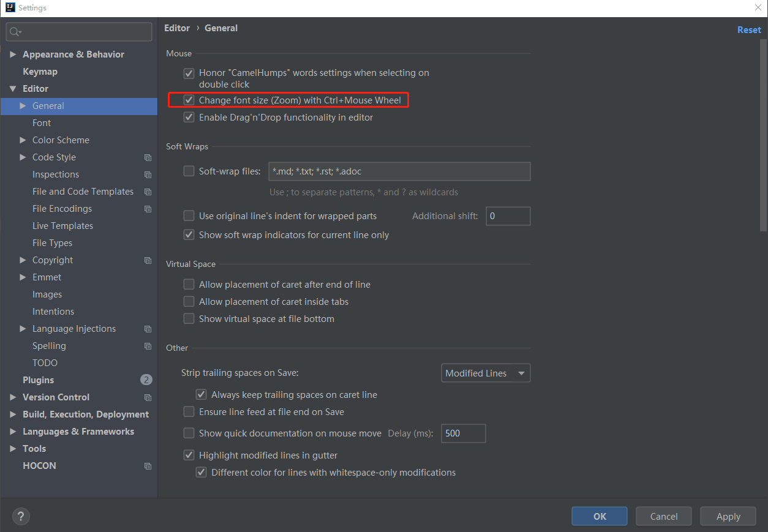768x532 pixels.
Task: Enable Ensure line feed at file end on Save
Action: click(x=189, y=412)
